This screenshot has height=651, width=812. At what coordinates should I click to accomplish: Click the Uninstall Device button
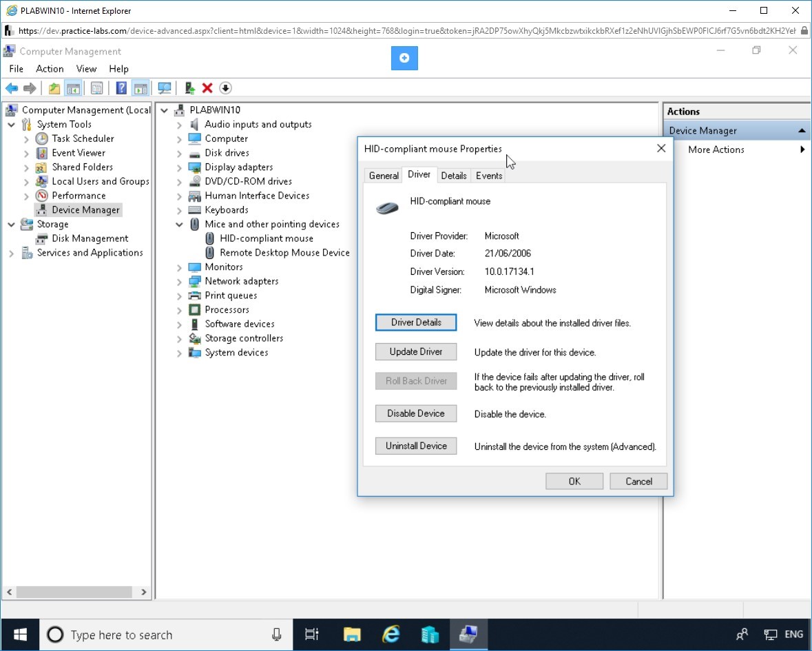click(416, 446)
